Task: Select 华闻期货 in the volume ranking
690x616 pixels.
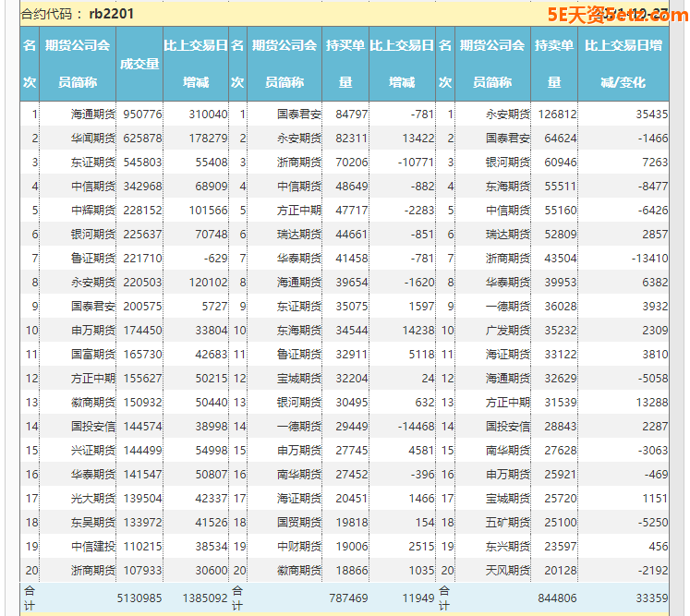Action: [92, 139]
